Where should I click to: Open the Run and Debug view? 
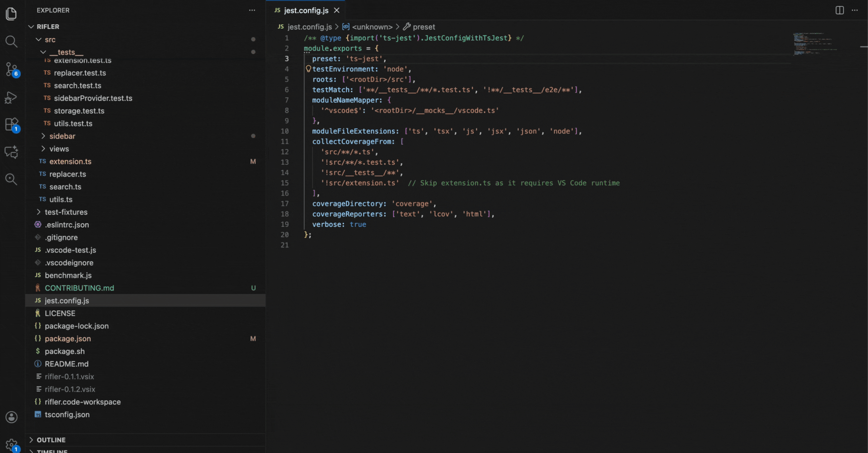click(11, 97)
